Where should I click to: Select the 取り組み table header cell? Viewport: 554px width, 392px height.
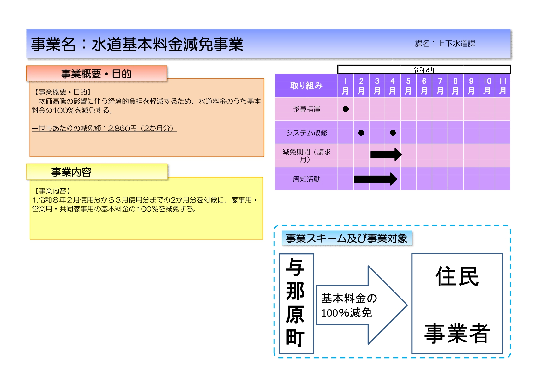[x=306, y=86]
